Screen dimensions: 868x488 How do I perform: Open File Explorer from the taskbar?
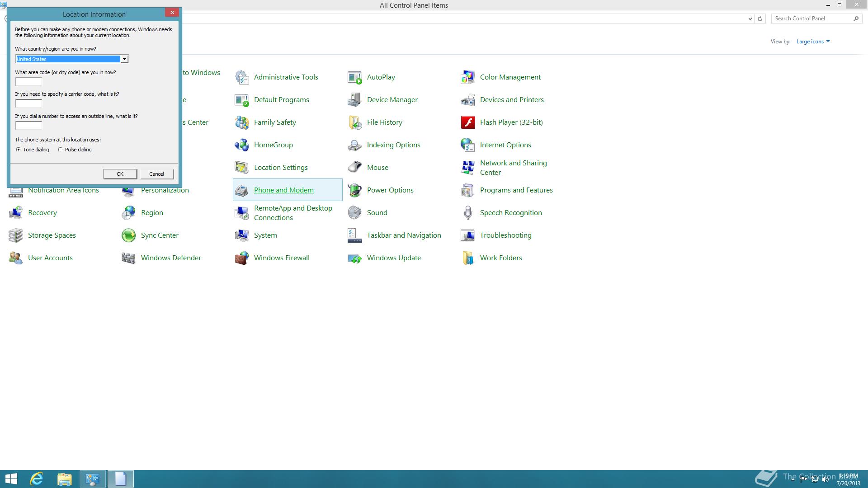65,479
